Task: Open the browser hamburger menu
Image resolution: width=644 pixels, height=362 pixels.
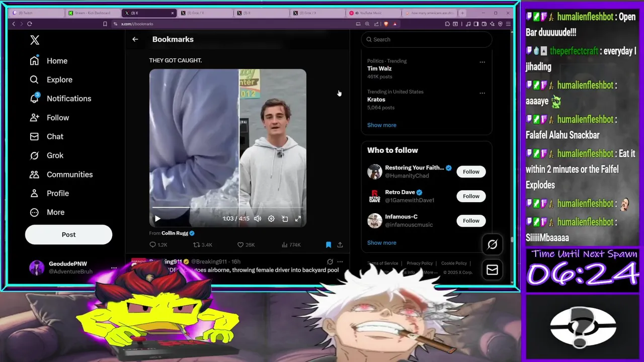Action: [x=509, y=24]
